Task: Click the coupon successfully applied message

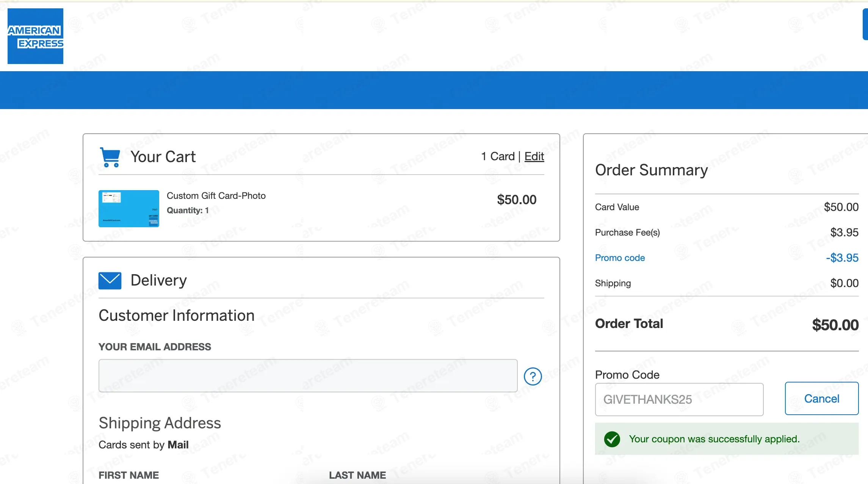Action: (714, 439)
